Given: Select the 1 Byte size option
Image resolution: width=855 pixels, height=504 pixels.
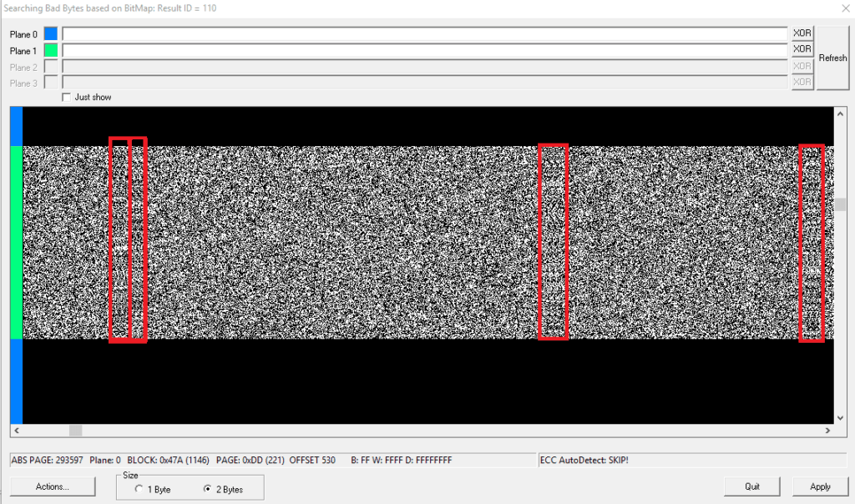Looking at the screenshot, I should (139, 489).
